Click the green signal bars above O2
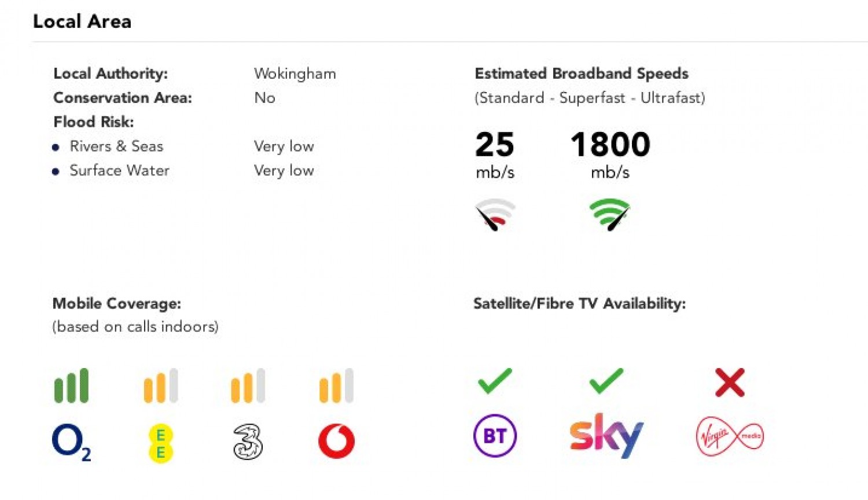 71,385
